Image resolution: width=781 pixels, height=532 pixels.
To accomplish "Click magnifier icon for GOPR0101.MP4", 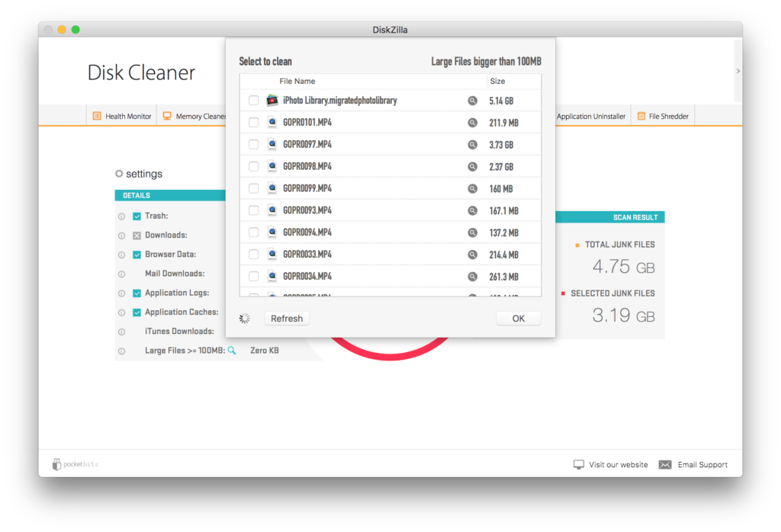I will point(472,123).
